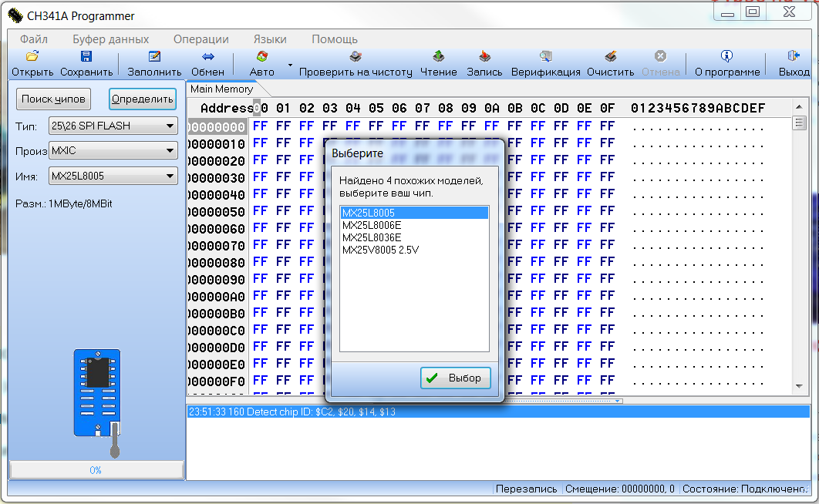
Task: Expand the Тип 25\26 SPI FLASH dropdown
Action: (x=170, y=126)
